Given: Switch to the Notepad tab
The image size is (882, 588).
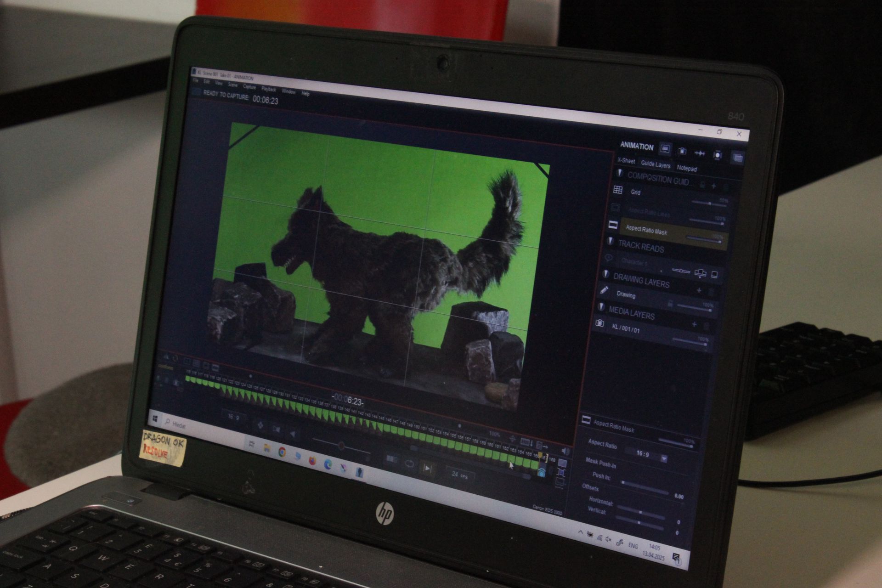Looking at the screenshot, I should pyautogui.click(x=687, y=169).
